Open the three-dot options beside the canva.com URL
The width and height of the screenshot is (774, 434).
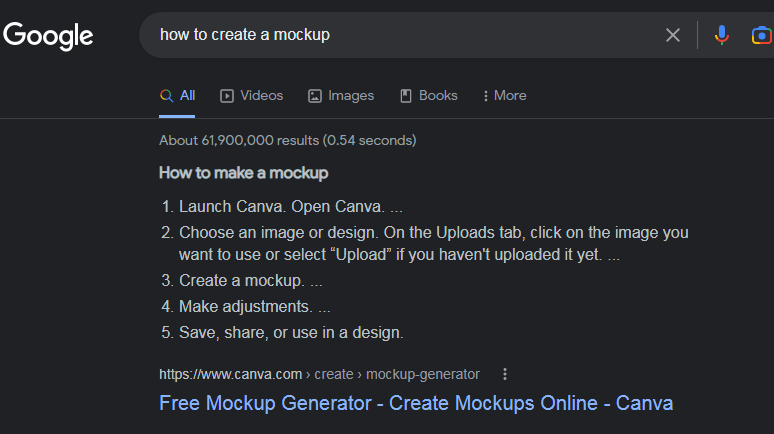(504, 374)
